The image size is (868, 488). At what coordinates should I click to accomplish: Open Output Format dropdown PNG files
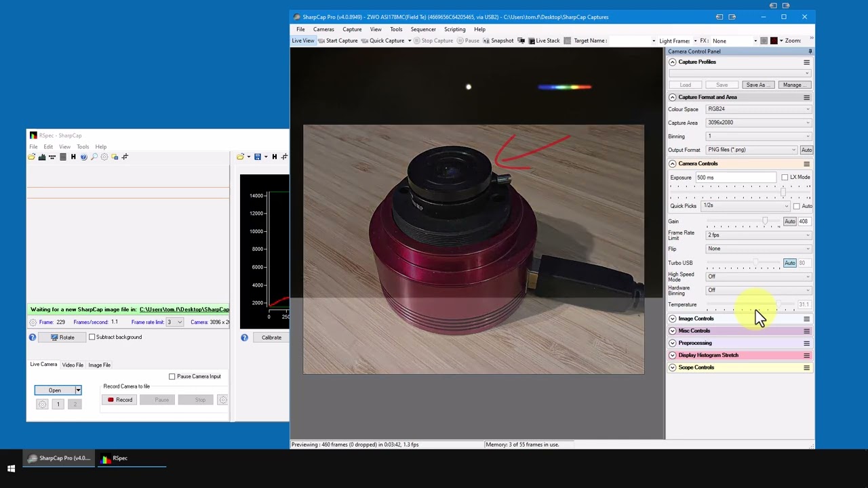751,150
